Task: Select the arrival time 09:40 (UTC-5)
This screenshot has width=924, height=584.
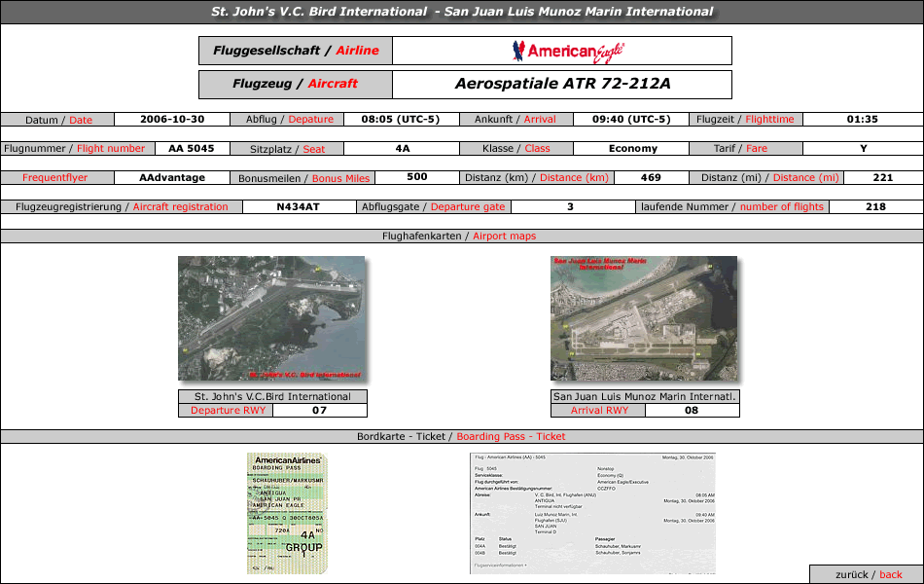Action: 631,119
